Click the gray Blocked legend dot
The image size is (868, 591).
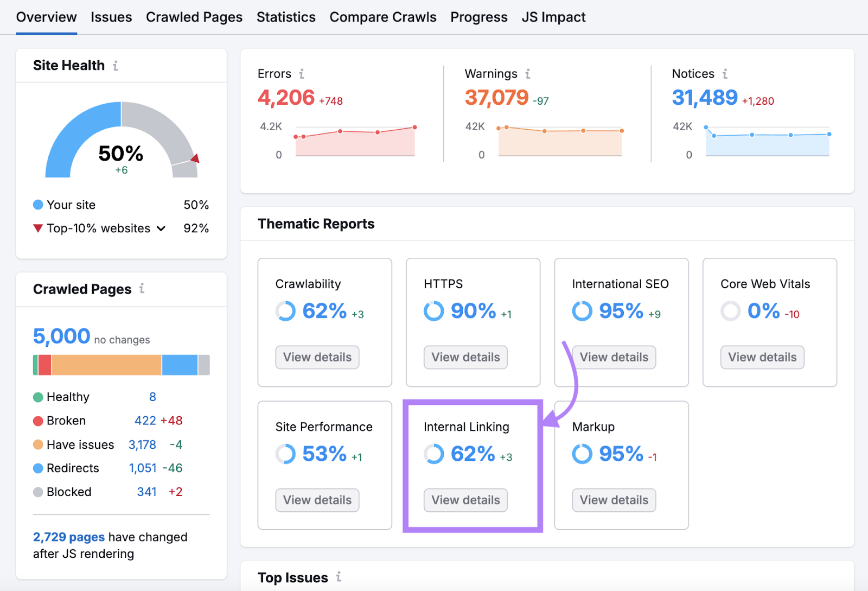(38, 492)
